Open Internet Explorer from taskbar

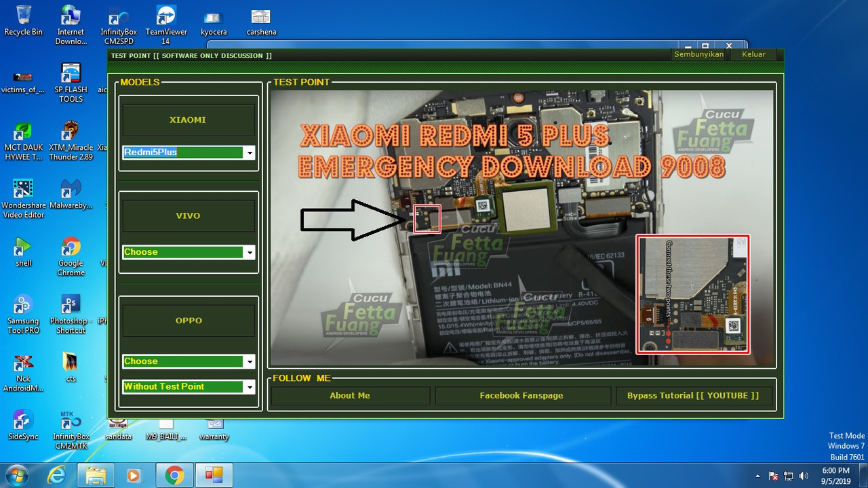(x=57, y=476)
